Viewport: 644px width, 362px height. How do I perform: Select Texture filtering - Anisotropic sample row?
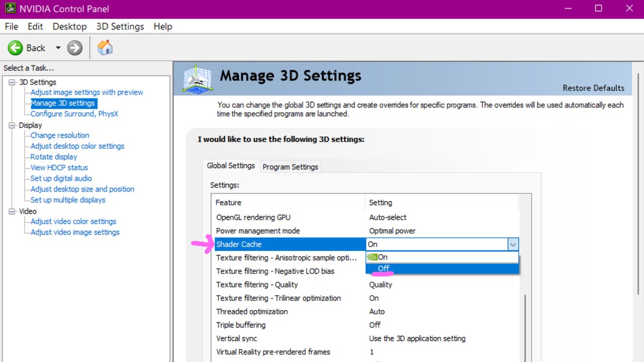290,257
